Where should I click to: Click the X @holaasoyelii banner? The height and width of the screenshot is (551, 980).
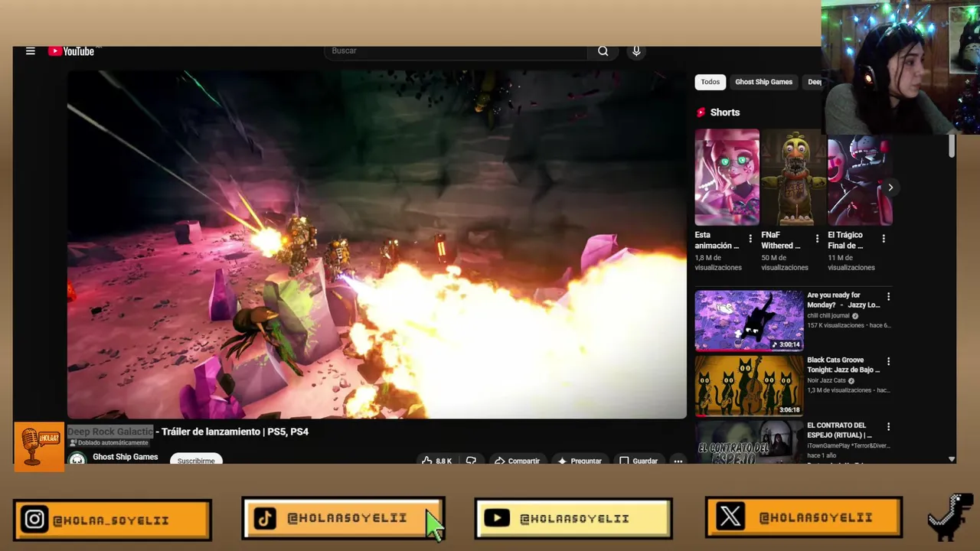[804, 517]
